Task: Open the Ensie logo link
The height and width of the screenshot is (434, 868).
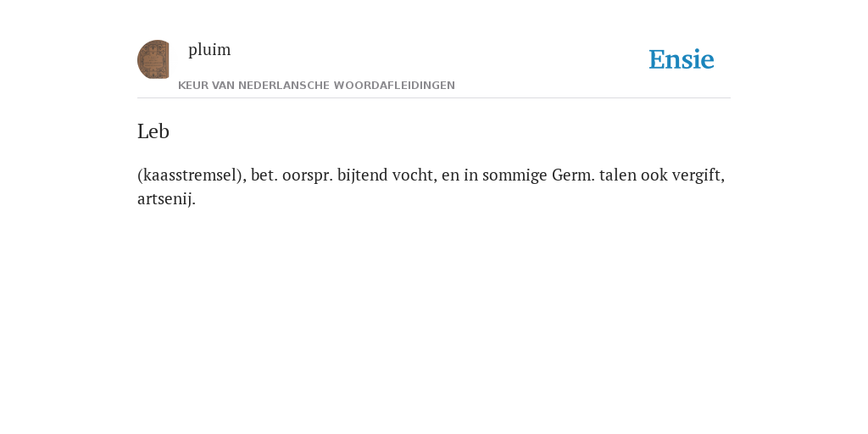Action: 682,59
